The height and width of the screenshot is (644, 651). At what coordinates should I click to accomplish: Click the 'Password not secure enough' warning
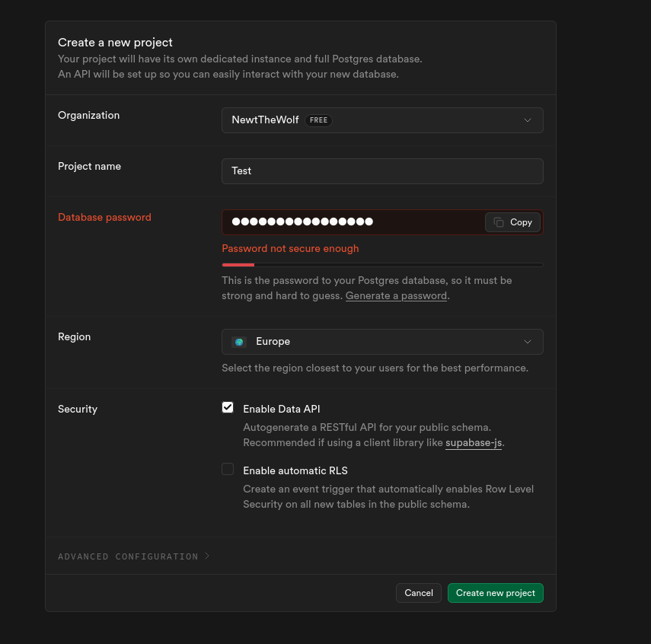pyautogui.click(x=290, y=248)
